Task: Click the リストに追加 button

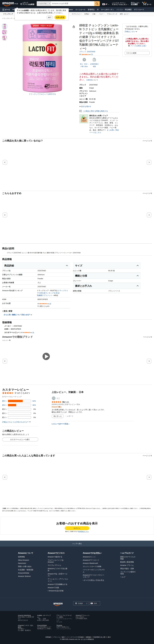Action: pos(137,53)
